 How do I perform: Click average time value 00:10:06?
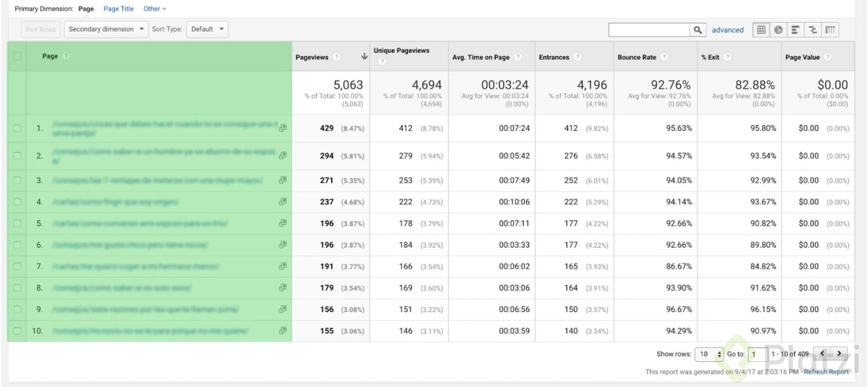[514, 202]
